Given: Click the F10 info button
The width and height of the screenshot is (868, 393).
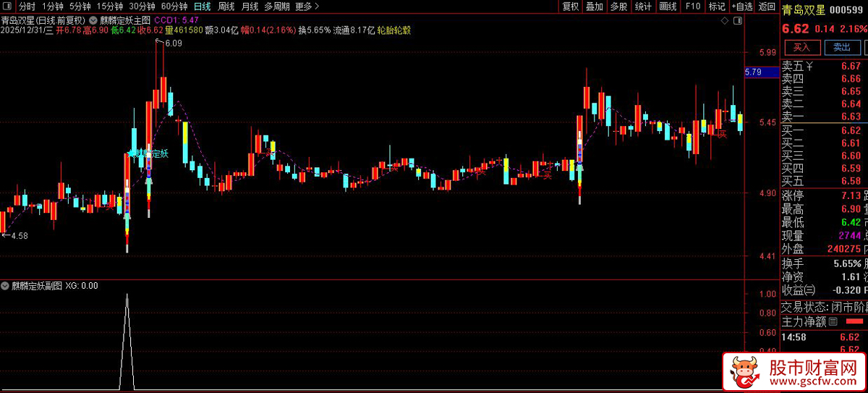Looking at the screenshot, I should point(692,7).
